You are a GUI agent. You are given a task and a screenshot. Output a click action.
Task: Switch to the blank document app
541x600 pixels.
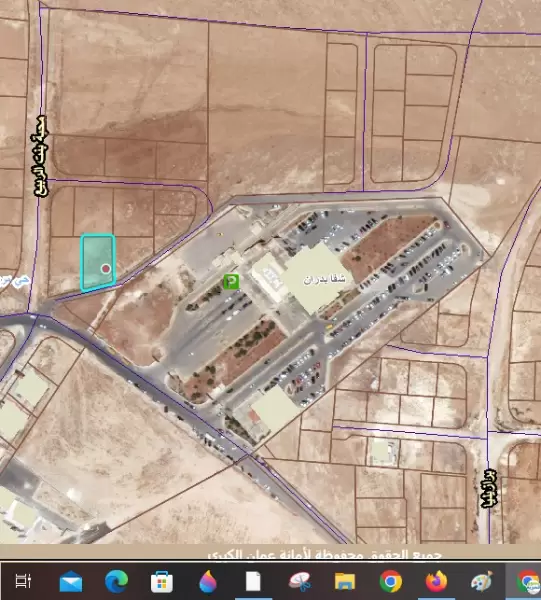[253, 581]
